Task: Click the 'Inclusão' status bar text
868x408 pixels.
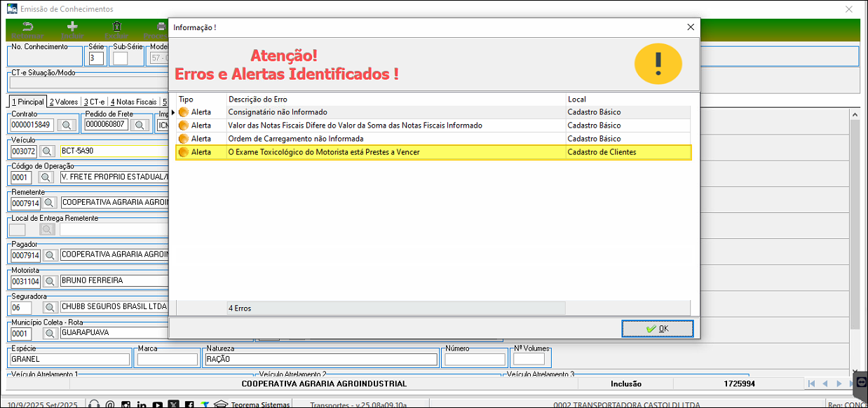Action: (626, 384)
